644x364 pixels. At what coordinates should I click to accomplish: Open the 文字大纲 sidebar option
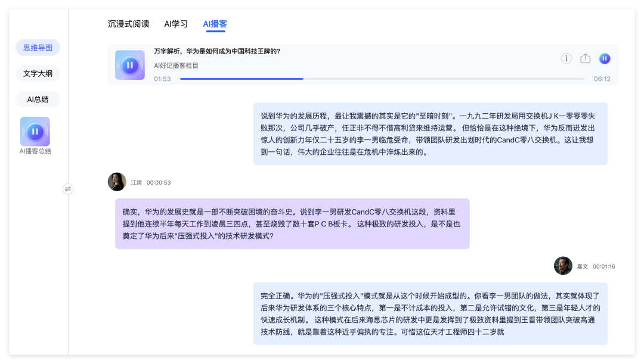point(38,74)
